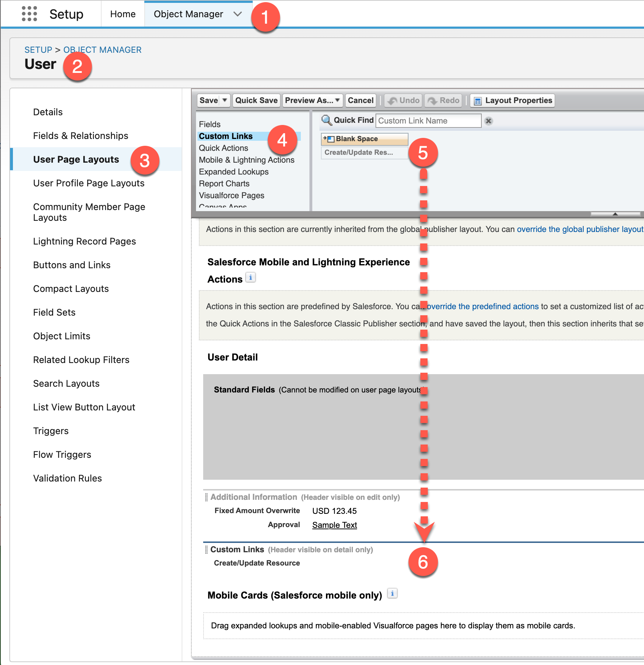Click the Sample Text approval link
This screenshot has width=644, height=665.
[335, 525]
